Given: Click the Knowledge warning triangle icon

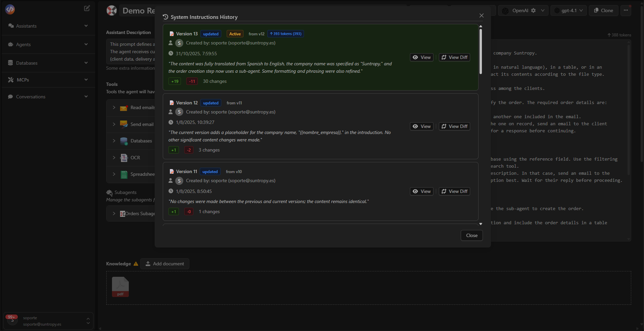Looking at the screenshot, I should coord(136,264).
